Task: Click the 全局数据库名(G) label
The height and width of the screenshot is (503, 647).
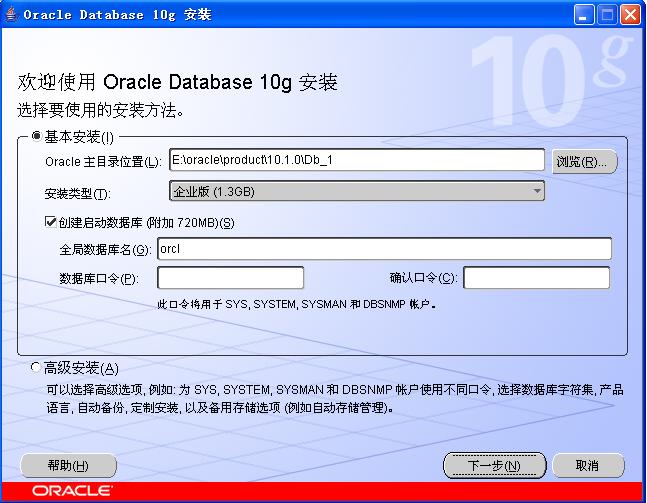Action: coord(106,250)
